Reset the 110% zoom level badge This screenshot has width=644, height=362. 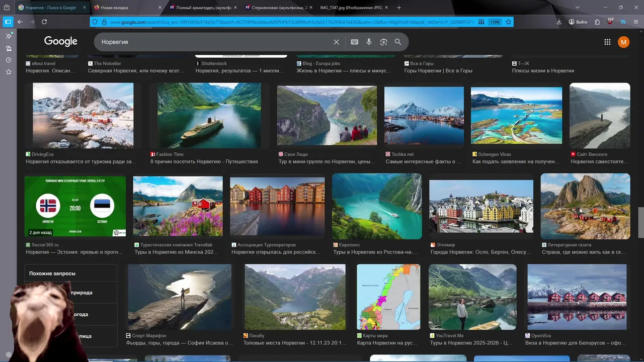tap(495, 22)
